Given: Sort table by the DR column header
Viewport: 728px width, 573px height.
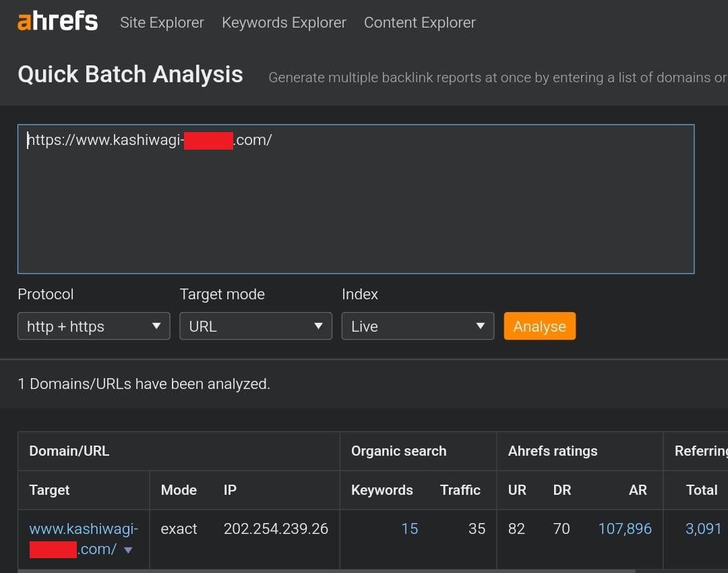Looking at the screenshot, I should point(562,490).
